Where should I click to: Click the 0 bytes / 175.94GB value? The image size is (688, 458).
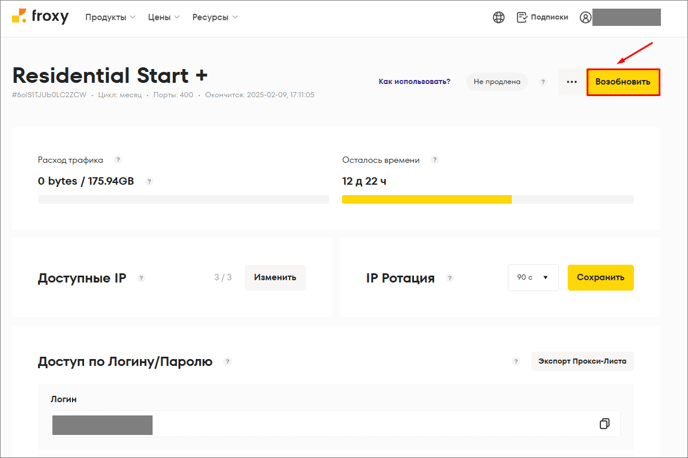tap(86, 181)
